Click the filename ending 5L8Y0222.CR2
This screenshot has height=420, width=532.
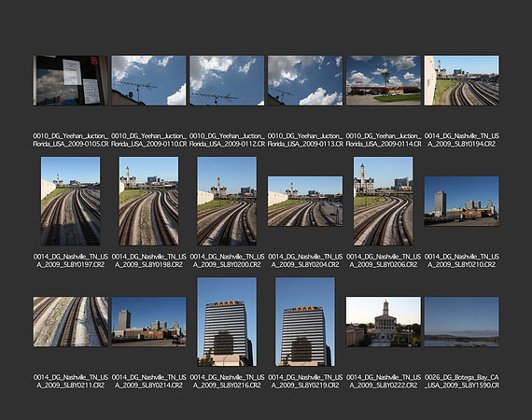tap(384, 382)
